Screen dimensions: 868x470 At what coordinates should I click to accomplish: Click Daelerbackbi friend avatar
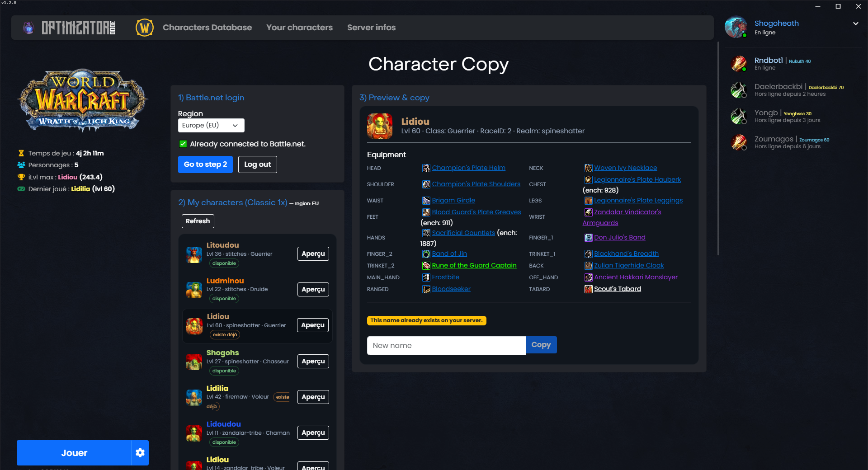(739, 90)
